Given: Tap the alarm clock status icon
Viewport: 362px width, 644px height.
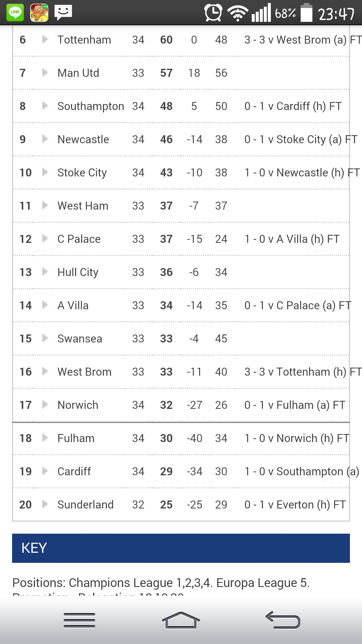Looking at the screenshot, I should 213,13.
